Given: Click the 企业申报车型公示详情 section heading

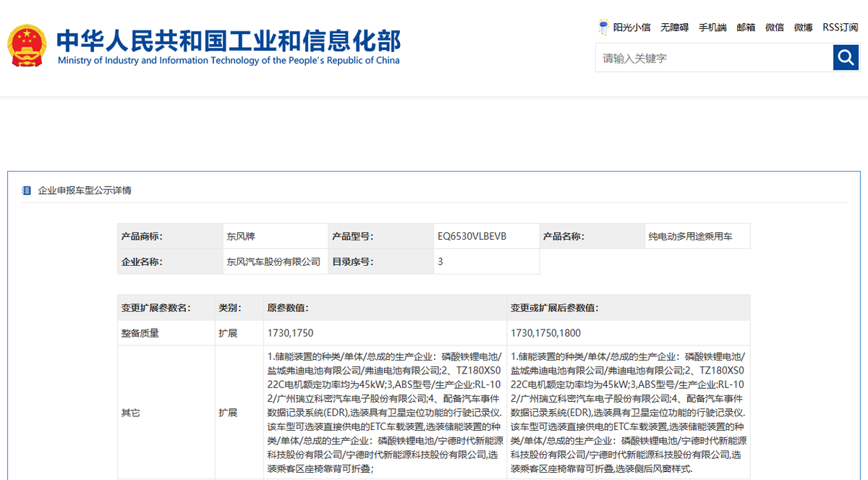Looking at the screenshot, I should [85, 190].
